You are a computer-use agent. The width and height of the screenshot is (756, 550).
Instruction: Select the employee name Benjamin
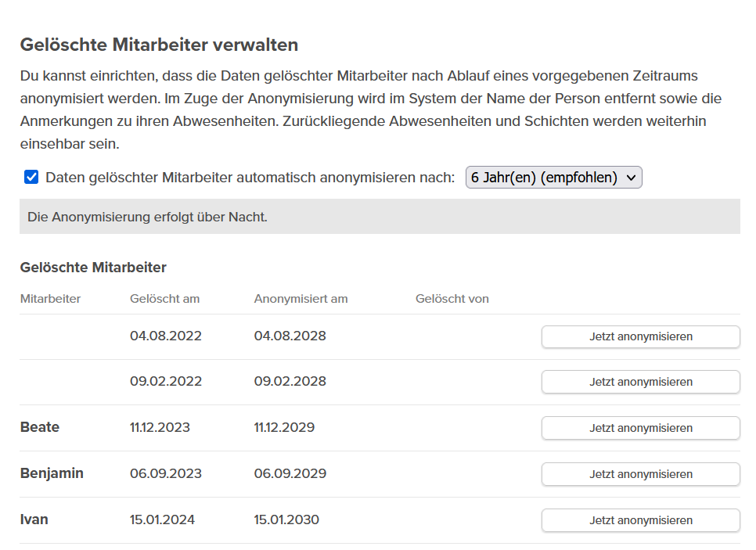pos(52,473)
